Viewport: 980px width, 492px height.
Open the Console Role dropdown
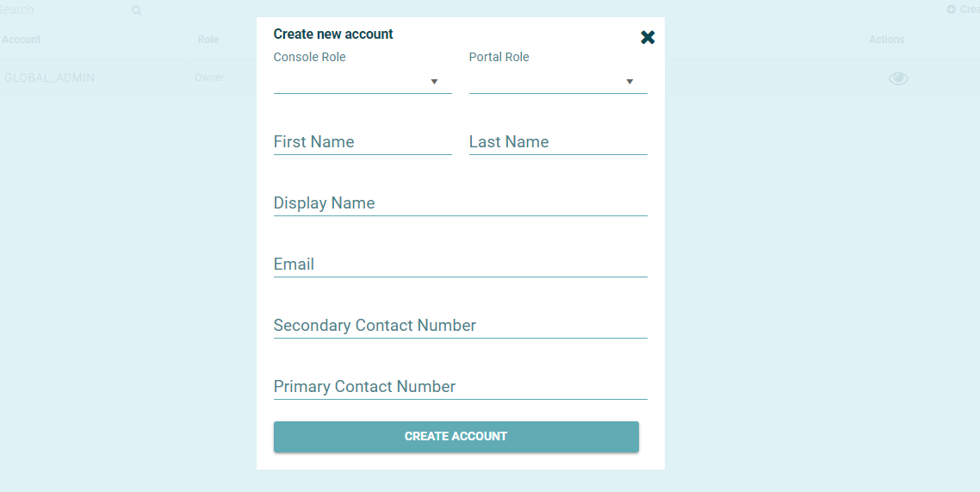pyautogui.click(x=363, y=82)
